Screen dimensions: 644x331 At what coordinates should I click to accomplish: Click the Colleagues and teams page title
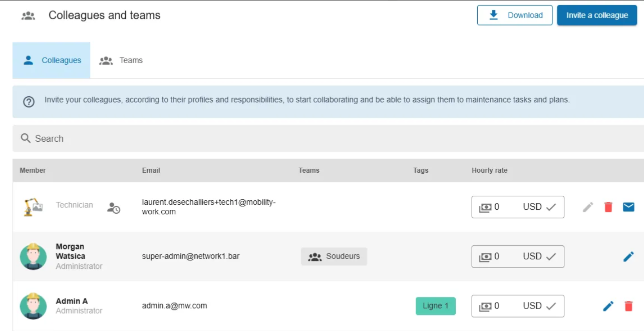[x=104, y=15]
